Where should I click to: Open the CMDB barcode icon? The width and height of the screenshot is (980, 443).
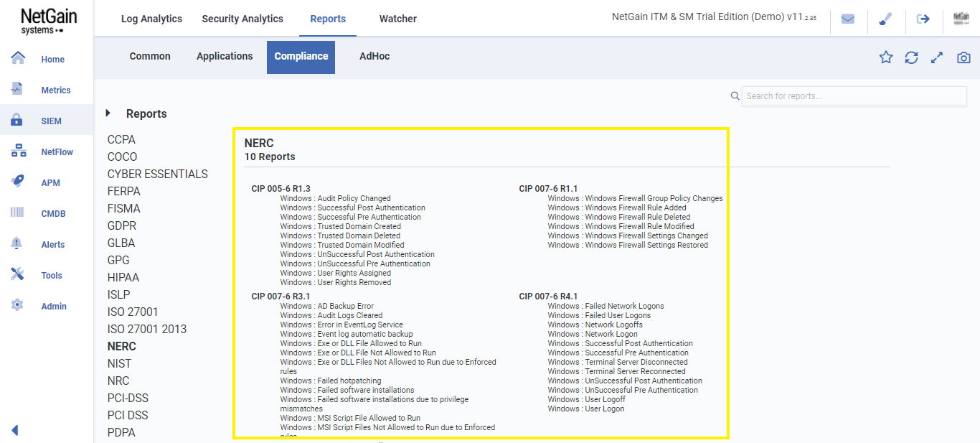pos(17,213)
